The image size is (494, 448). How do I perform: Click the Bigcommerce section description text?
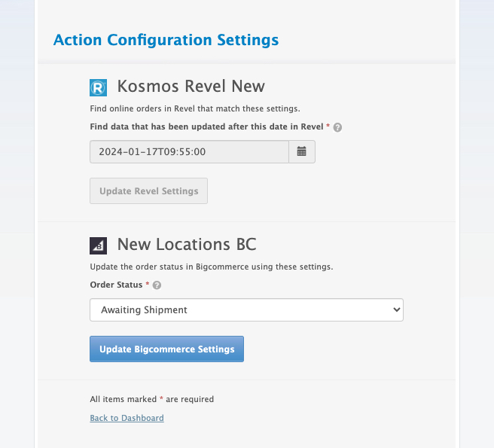(212, 267)
